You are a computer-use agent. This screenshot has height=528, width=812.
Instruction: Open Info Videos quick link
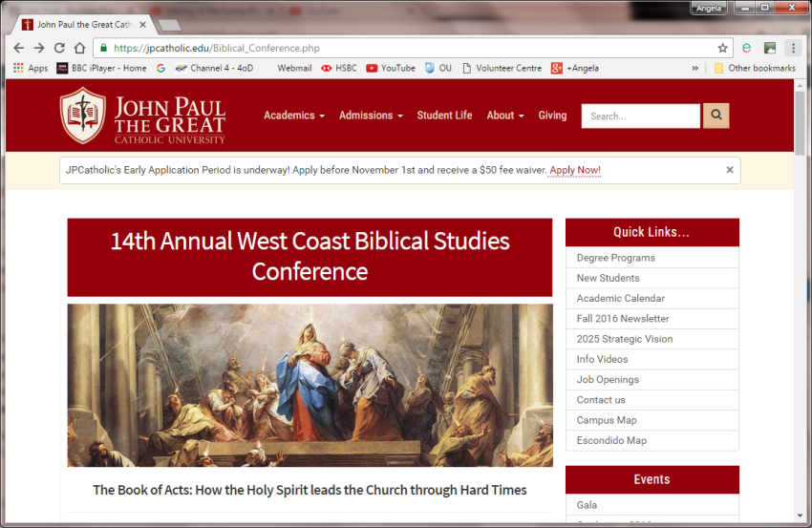pyautogui.click(x=652, y=359)
